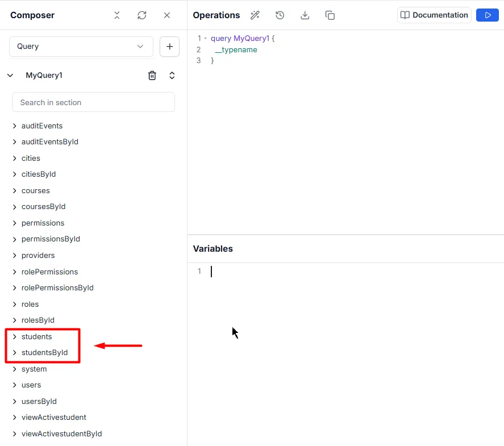The width and height of the screenshot is (504, 446).
Task: Fold query block at line 1 gutter arrow
Action: coord(205,39)
